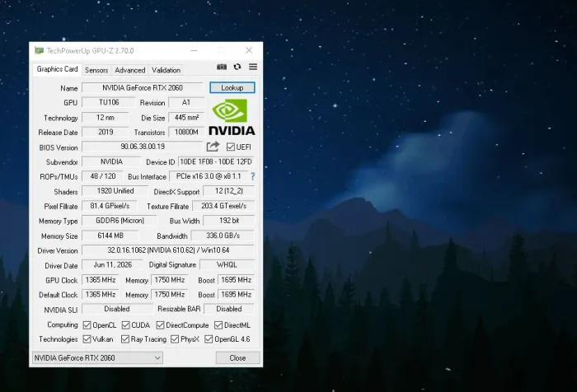Click the Revision value A1

click(x=186, y=103)
